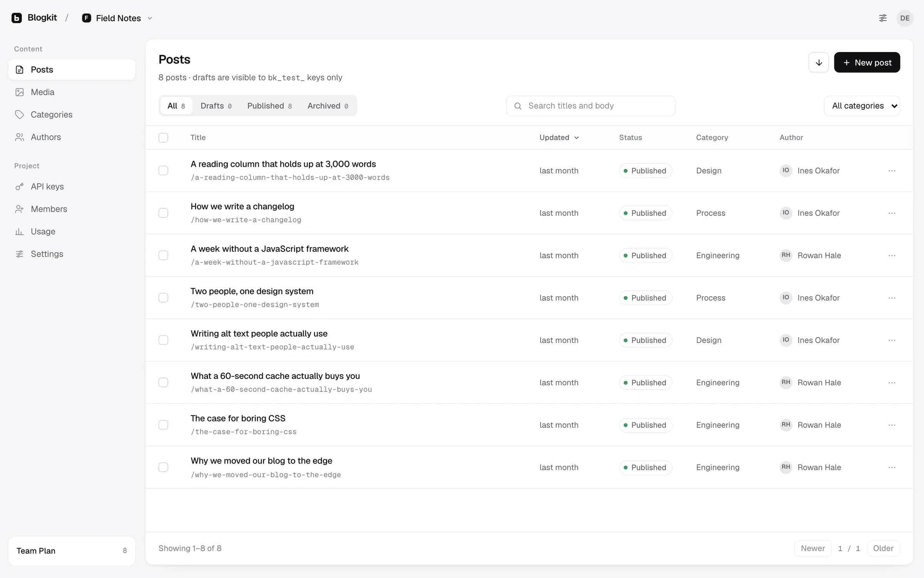Click the Design category in Writing alt text row
This screenshot has width=924, height=578.
[709, 340]
